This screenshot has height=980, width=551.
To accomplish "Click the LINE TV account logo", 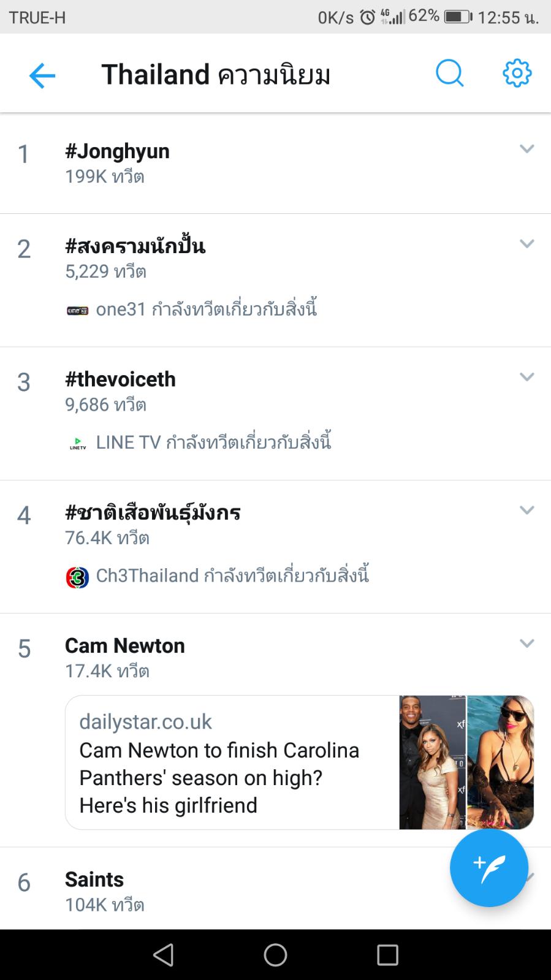I will (x=78, y=443).
